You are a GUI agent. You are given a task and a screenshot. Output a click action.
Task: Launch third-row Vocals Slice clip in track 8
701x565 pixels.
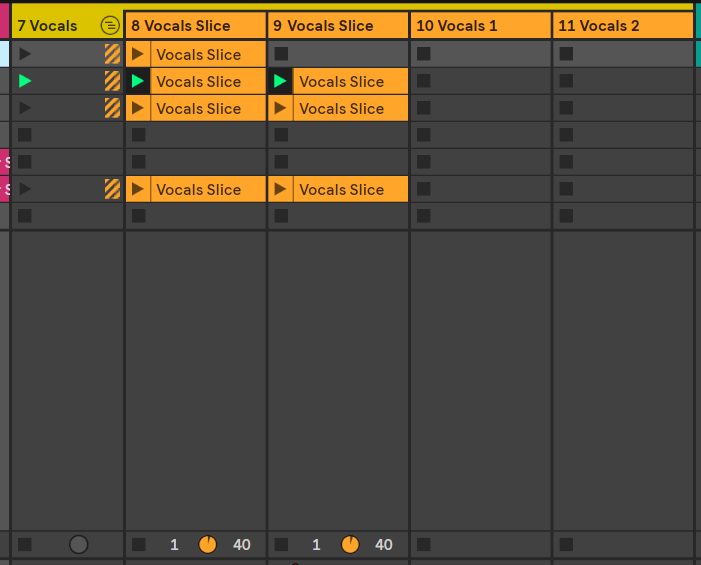(x=138, y=108)
